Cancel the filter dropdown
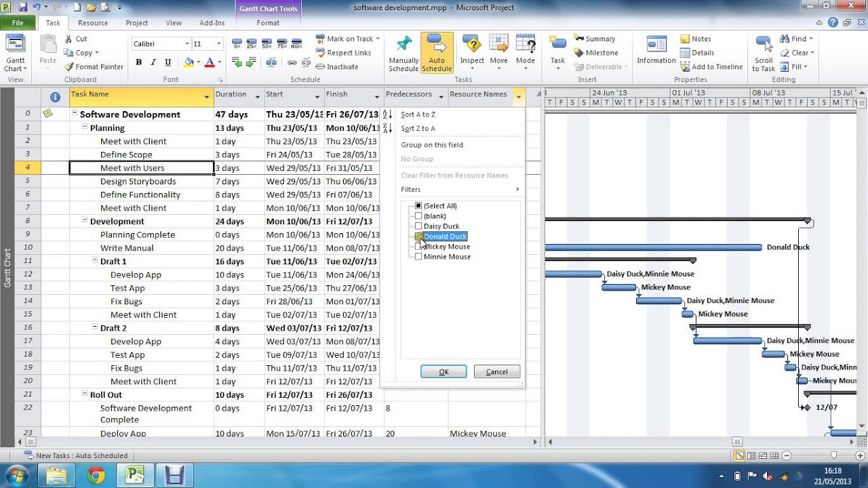This screenshot has height=488, width=868. click(496, 371)
